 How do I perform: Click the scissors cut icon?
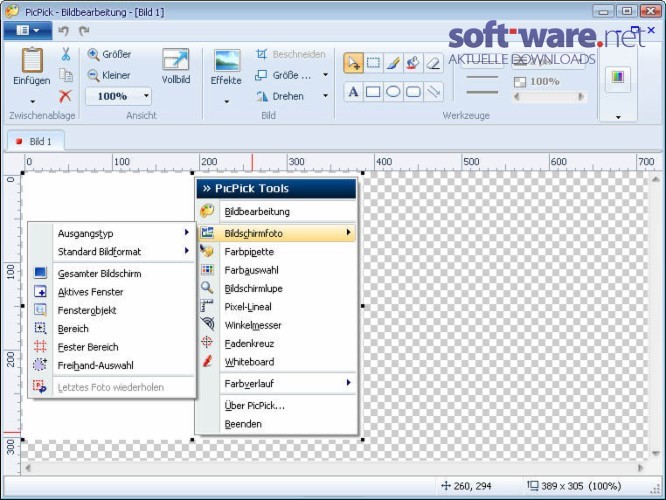(x=65, y=54)
